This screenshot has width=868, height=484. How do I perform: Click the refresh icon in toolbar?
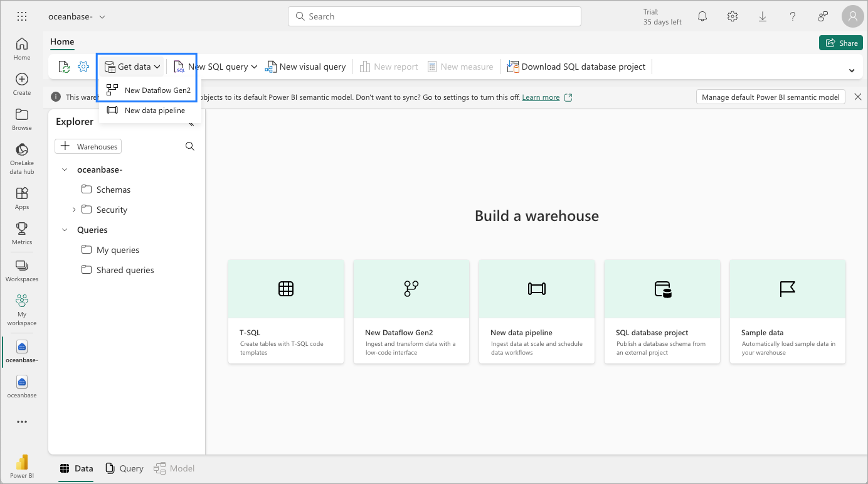coord(64,67)
